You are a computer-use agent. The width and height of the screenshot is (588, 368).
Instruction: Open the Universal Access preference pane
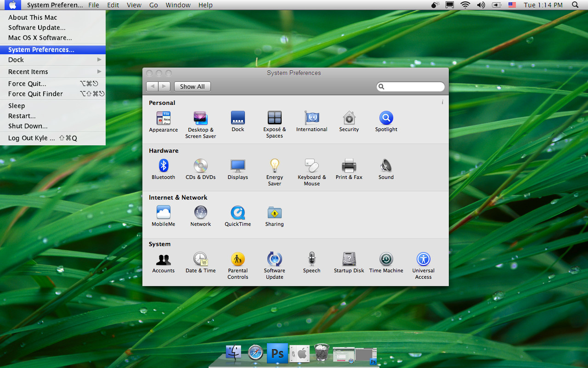click(x=423, y=259)
